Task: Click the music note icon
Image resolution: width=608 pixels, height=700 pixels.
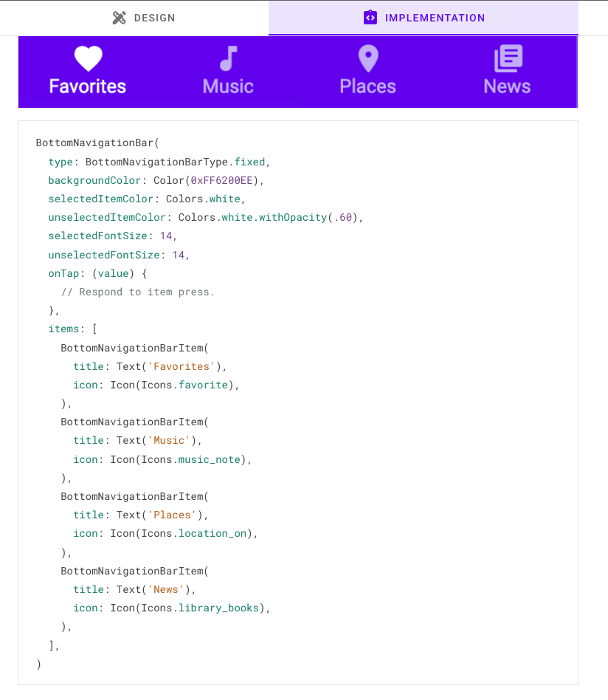Action: tap(229, 58)
